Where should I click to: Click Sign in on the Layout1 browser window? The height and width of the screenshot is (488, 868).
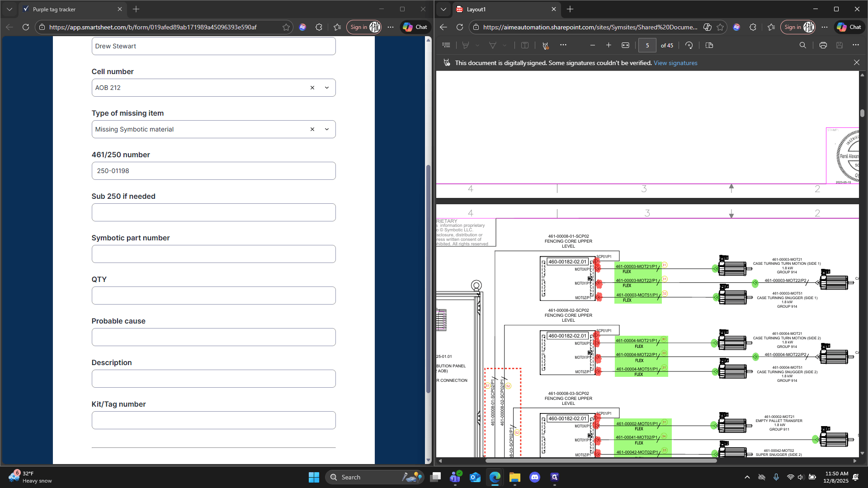(798, 27)
